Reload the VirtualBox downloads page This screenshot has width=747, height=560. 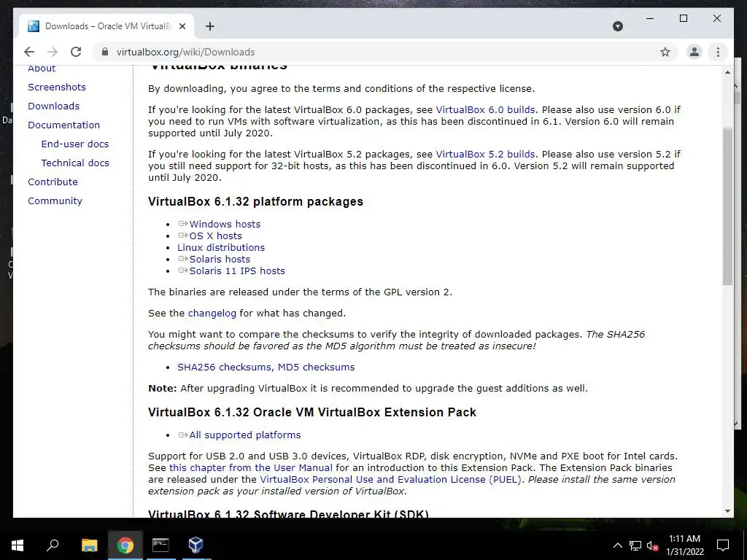point(76,52)
